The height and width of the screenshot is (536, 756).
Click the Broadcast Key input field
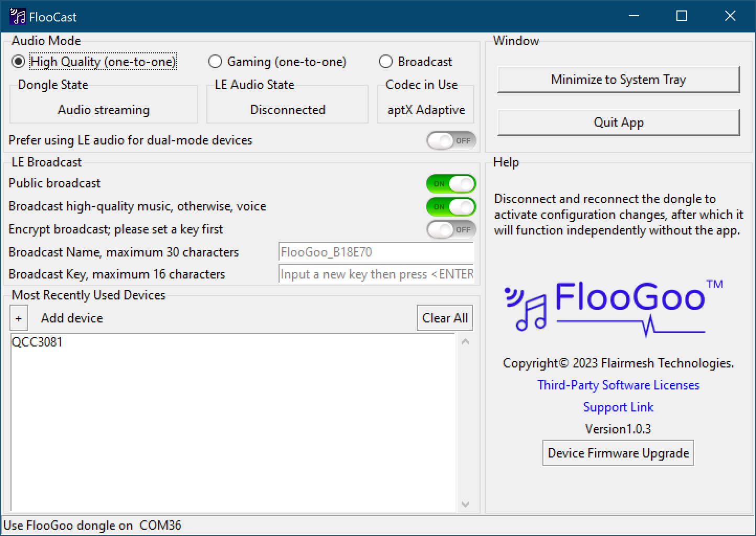[376, 274]
